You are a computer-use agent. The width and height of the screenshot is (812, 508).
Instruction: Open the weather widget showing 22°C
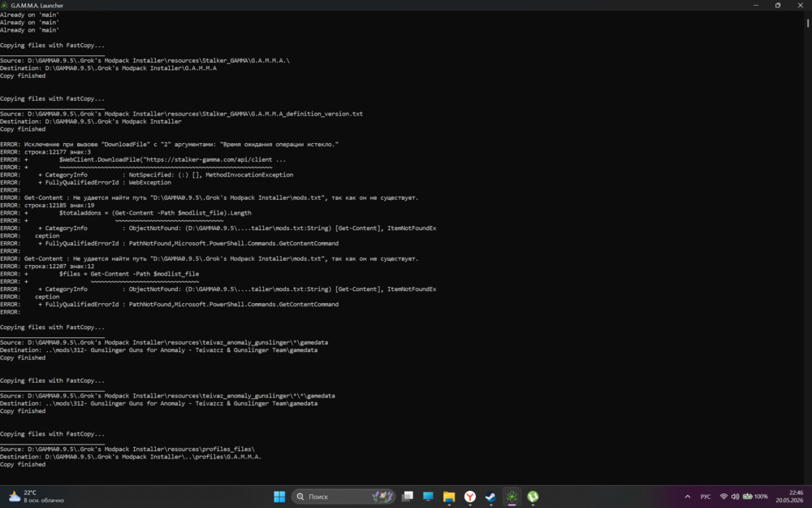pos(37,497)
